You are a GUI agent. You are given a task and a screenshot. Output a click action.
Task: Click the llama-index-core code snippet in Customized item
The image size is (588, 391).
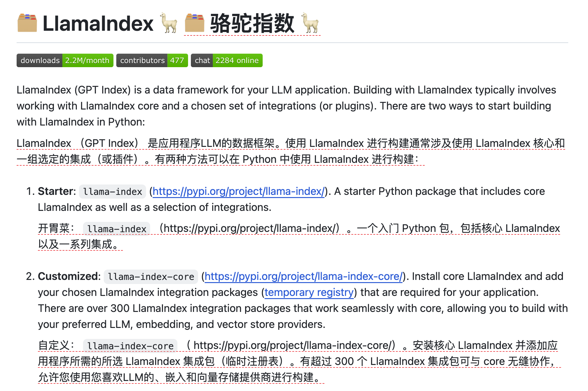pos(151,276)
